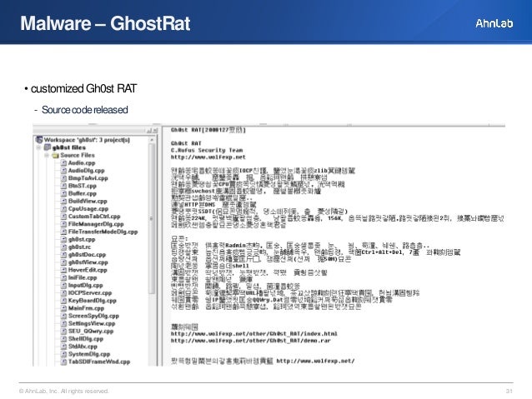Click the www.wolfexp.net/ URL in the last line
Viewport: 532px width, 399px height.
tap(315, 361)
